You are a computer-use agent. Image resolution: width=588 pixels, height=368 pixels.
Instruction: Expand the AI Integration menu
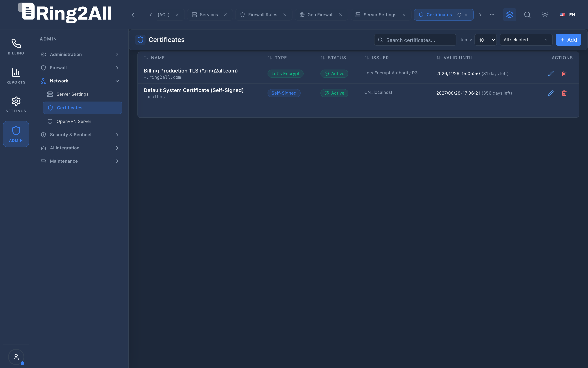pos(80,148)
